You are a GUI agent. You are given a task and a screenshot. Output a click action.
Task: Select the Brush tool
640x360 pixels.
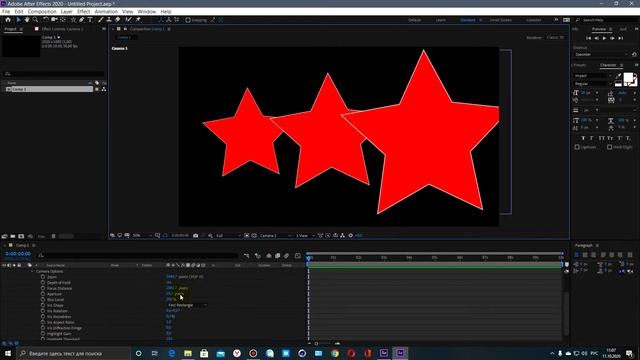tap(101, 20)
